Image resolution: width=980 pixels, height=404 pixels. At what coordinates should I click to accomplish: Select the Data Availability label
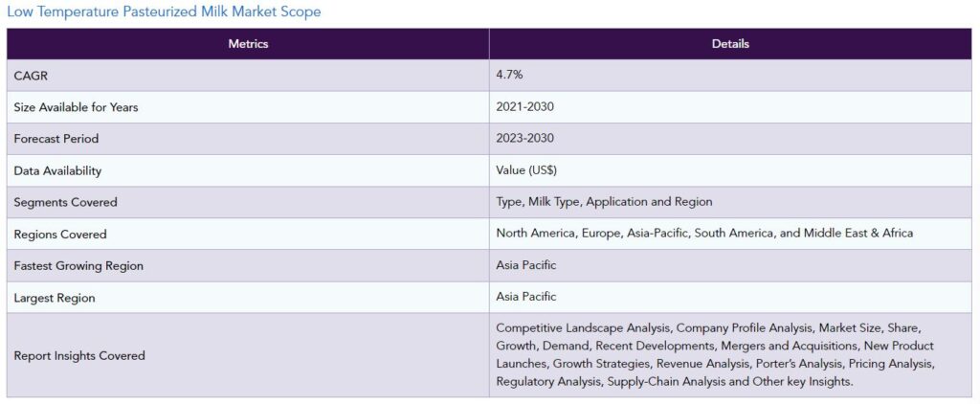tap(57, 170)
